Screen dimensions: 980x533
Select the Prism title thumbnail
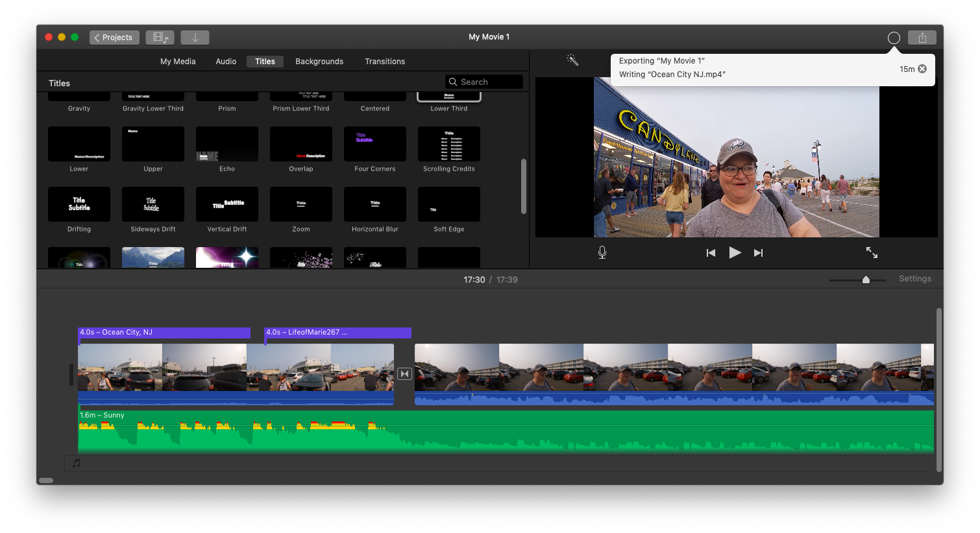(x=227, y=97)
